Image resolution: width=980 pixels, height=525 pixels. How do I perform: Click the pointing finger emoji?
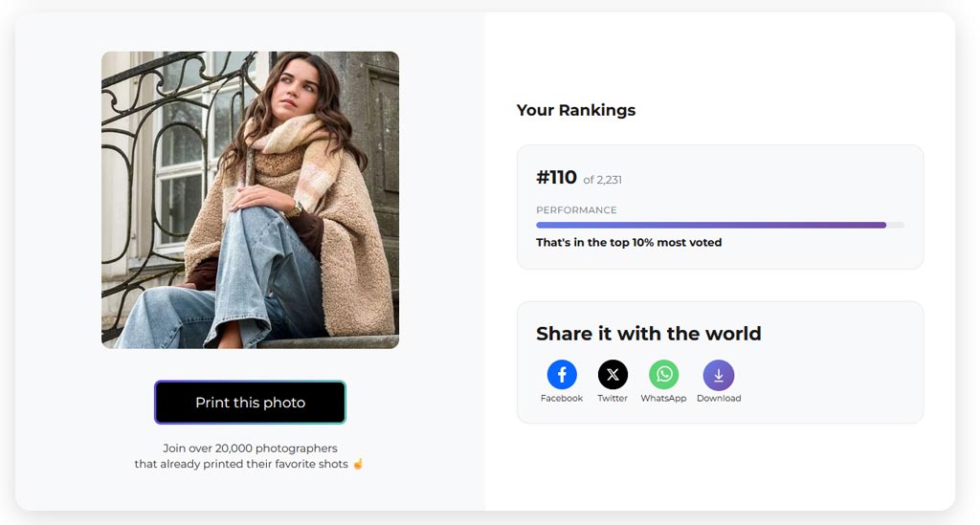click(x=358, y=465)
